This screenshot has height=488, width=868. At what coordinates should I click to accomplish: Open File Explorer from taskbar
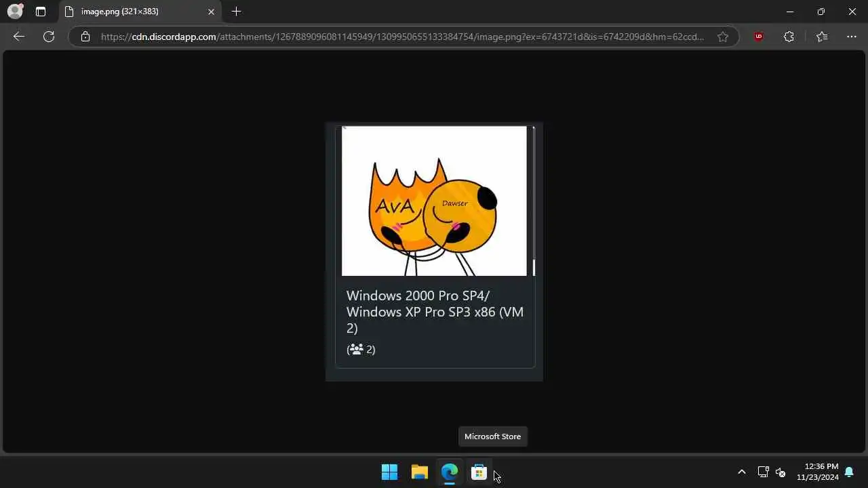419,472
